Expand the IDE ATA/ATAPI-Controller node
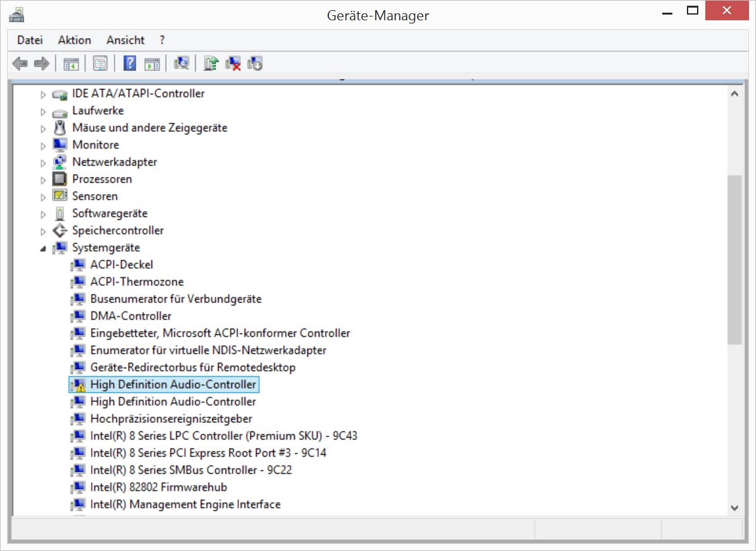This screenshot has width=756, height=551. (x=43, y=94)
